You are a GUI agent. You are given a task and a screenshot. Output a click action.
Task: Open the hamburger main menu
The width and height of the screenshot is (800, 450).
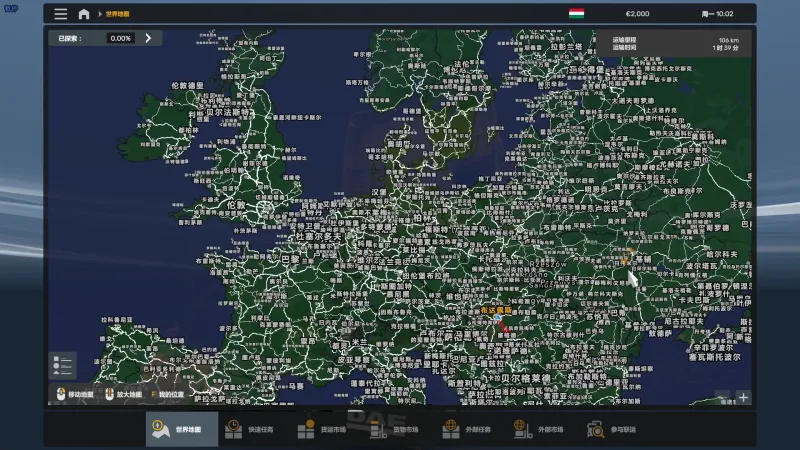61,14
